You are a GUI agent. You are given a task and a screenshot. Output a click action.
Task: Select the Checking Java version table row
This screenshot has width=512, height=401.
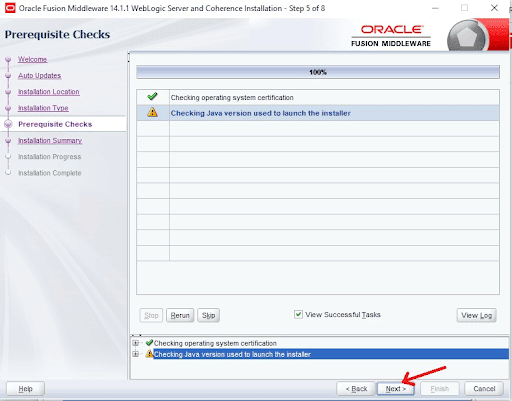pos(318,113)
